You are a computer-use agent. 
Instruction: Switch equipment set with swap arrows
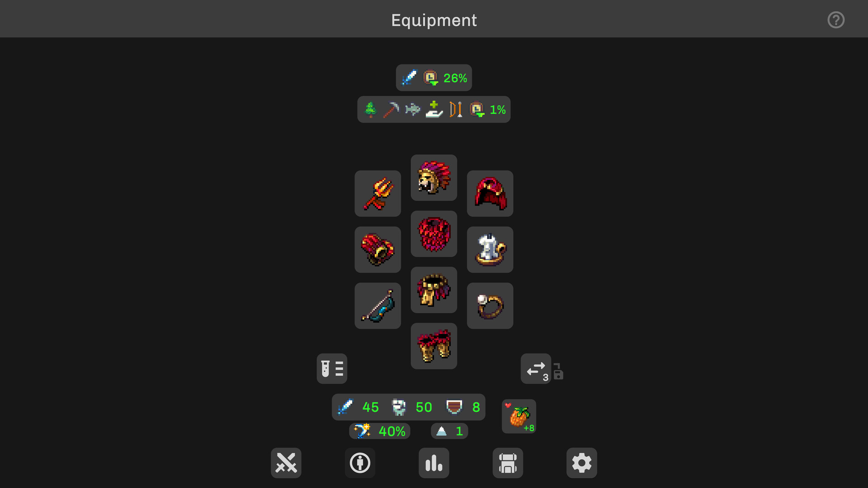(x=536, y=368)
